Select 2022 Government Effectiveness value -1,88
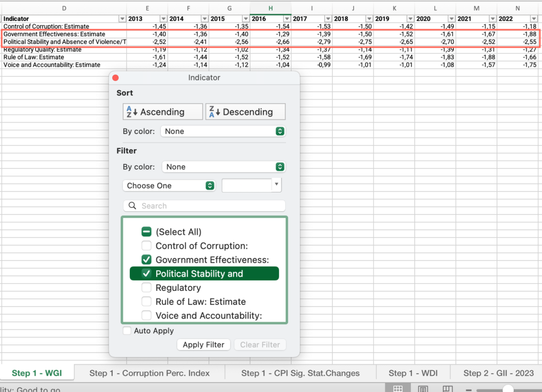Image resolution: width=542 pixels, height=392 pixels. coord(518,34)
